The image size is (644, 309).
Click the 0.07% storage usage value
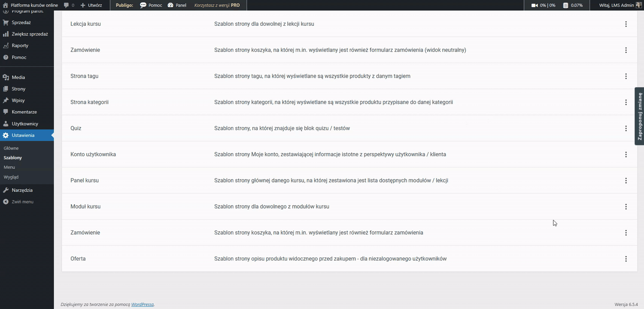pos(577,5)
